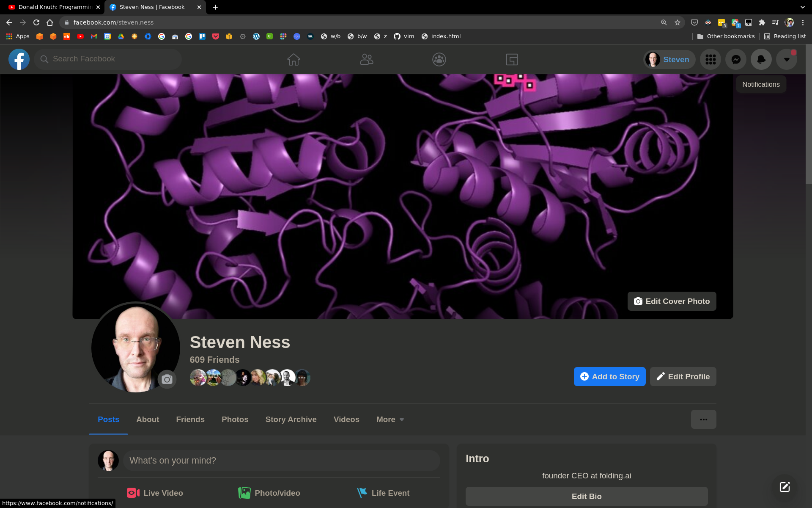Open the YouTube bookmark icon

(x=80, y=36)
